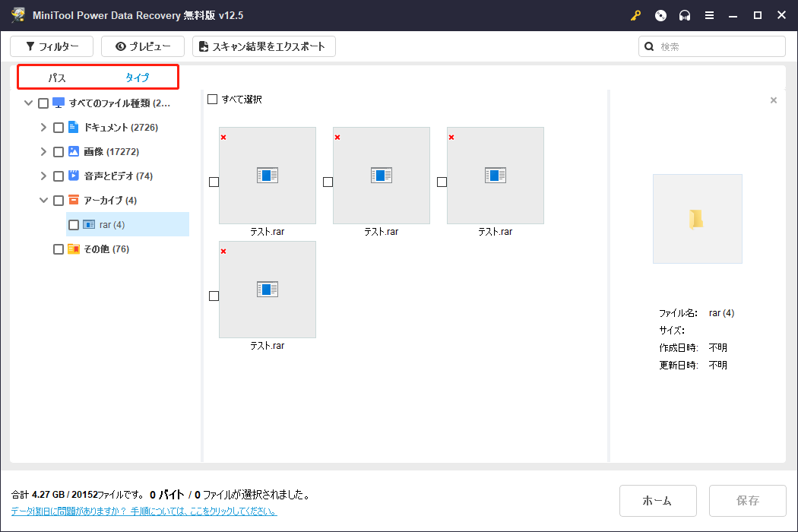
Task: Check the bottom-row テスト.rar file checkbox
Action: coord(214,296)
